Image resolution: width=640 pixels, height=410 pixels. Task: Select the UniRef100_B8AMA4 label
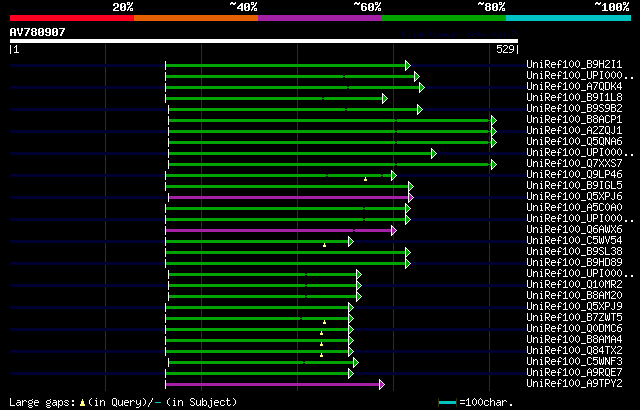coord(574,340)
